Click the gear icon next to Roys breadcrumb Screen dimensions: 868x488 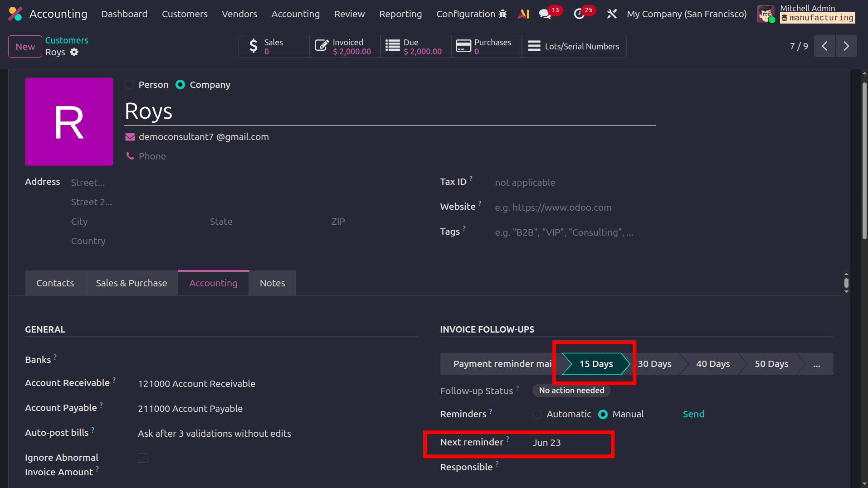pyautogui.click(x=74, y=52)
